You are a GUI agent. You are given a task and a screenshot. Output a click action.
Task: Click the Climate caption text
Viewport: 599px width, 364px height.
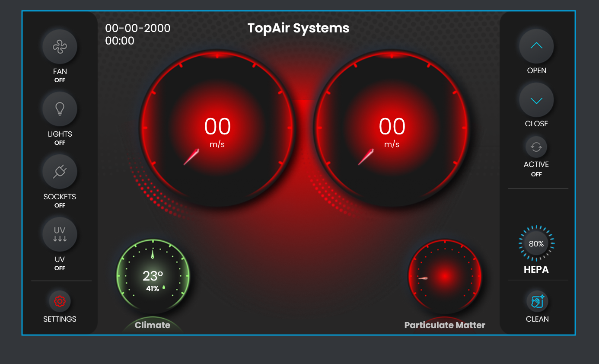click(x=153, y=325)
